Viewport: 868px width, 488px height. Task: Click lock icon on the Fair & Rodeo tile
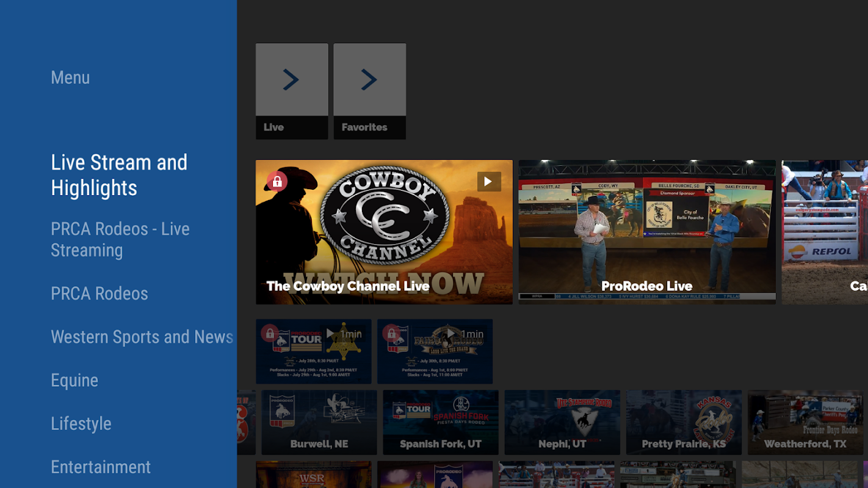[391, 334]
